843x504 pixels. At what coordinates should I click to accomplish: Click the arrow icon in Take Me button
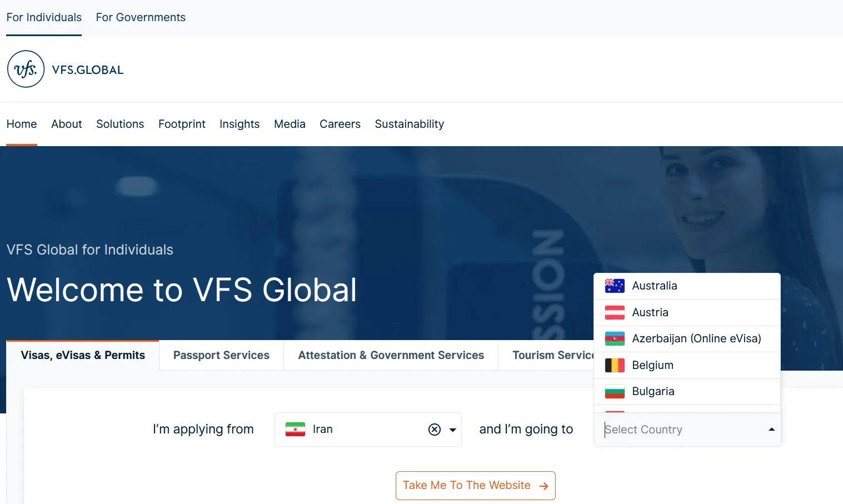pyautogui.click(x=544, y=486)
